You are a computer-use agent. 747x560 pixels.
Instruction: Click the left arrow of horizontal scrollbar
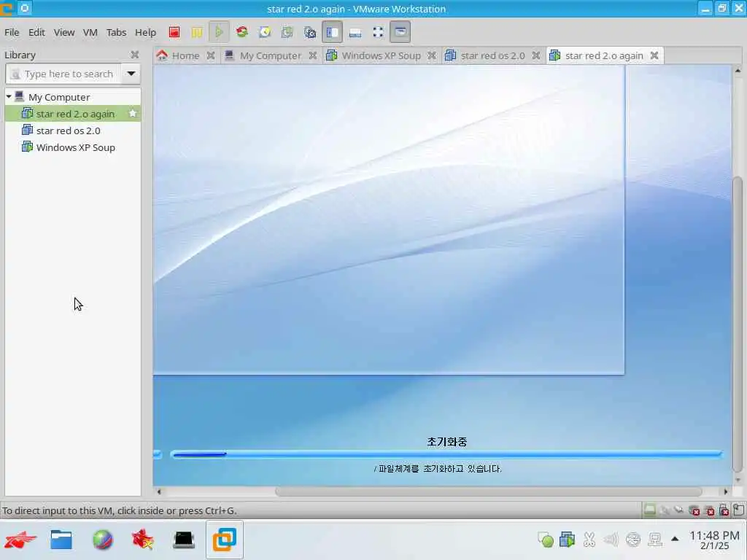[x=159, y=492]
